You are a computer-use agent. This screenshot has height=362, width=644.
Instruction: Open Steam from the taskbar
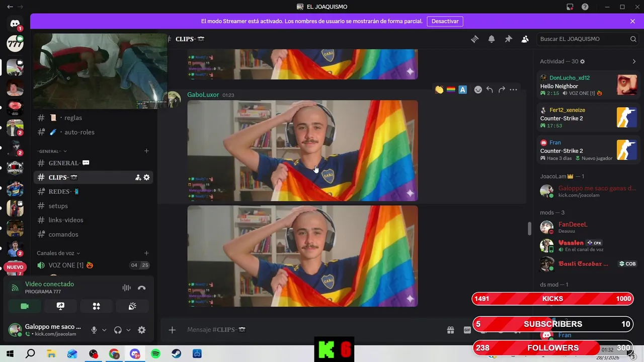(x=176, y=354)
